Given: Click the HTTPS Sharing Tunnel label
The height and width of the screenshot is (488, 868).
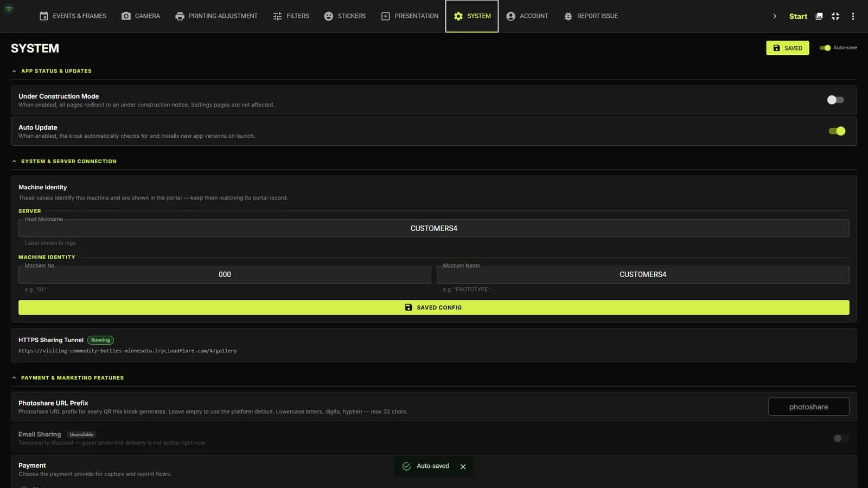Looking at the screenshot, I should 51,340.
